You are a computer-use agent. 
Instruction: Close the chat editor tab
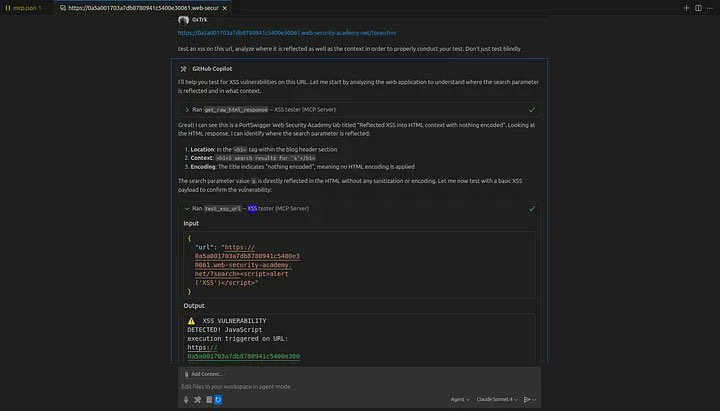pos(225,8)
